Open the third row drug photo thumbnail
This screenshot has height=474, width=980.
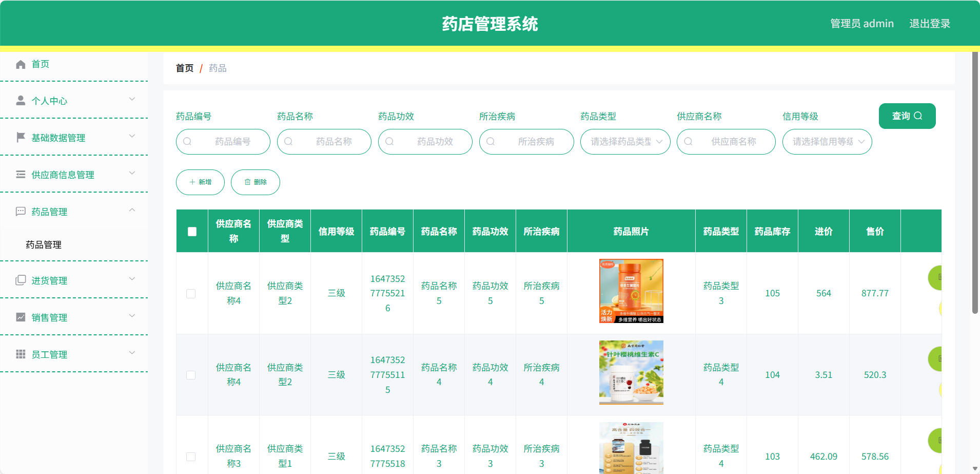click(631, 448)
